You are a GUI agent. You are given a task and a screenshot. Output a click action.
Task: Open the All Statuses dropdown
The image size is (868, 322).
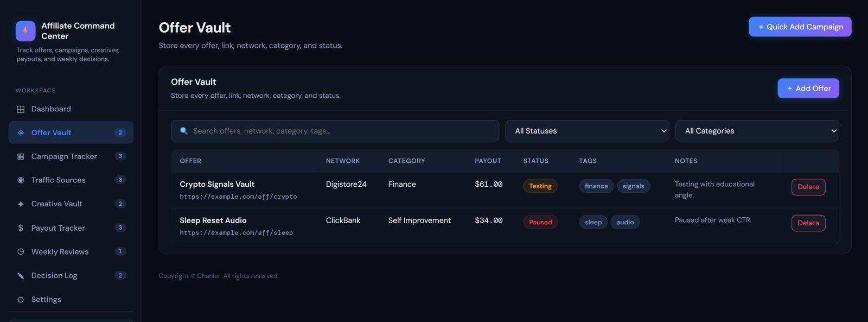click(x=587, y=131)
